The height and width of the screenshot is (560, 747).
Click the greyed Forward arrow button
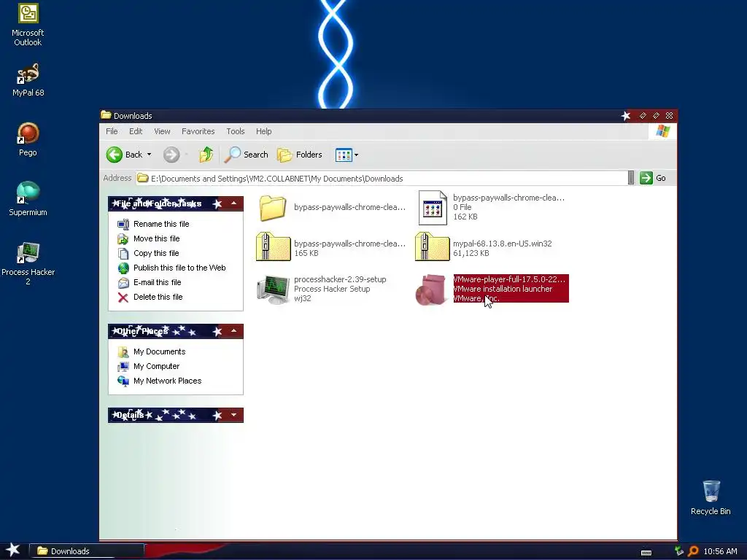[x=171, y=155]
